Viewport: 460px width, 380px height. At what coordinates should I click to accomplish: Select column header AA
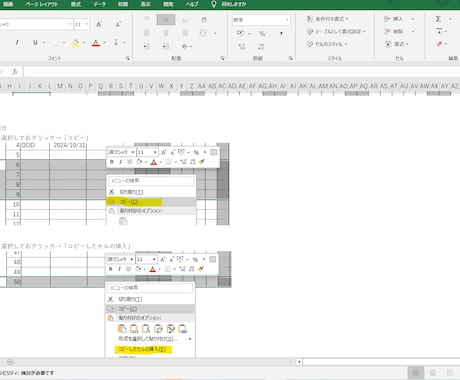coord(202,86)
